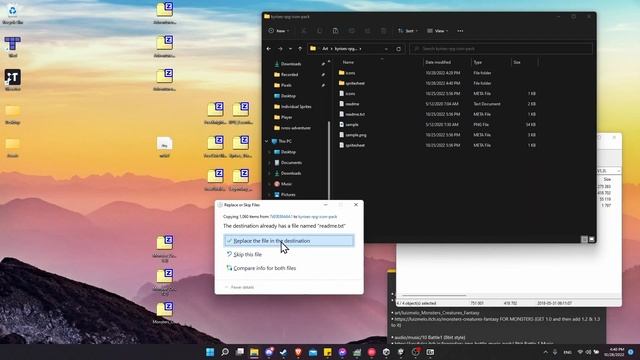Open Brave browser on taskbar

(x=298, y=352)
